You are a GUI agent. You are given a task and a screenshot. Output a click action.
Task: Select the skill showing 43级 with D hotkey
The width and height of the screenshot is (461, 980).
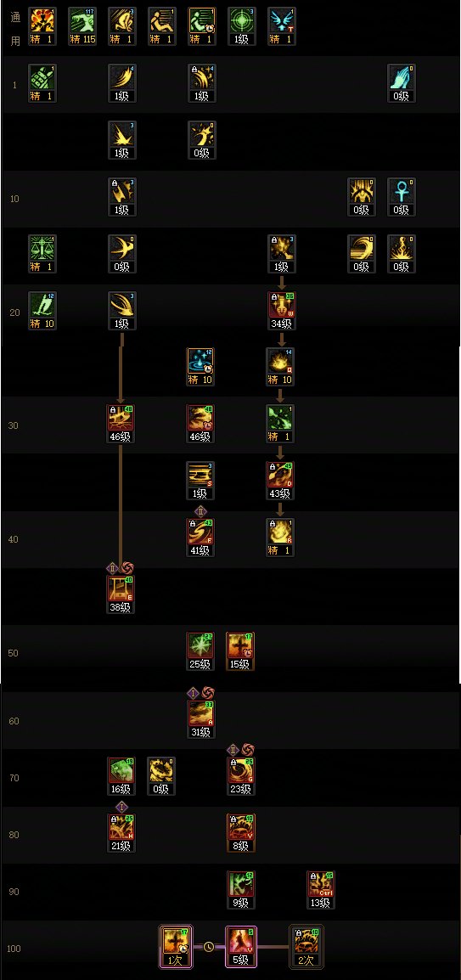pyautogui.click(x=281, y=482)
